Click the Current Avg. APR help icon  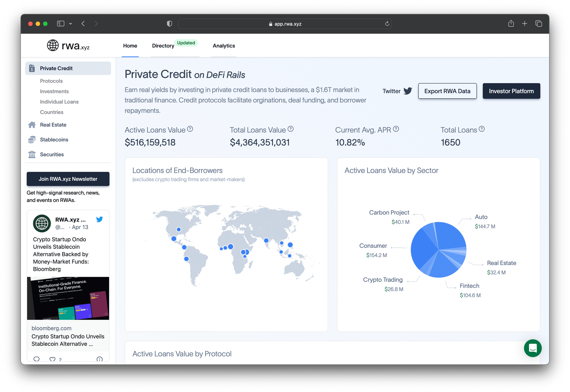[396, 129]
